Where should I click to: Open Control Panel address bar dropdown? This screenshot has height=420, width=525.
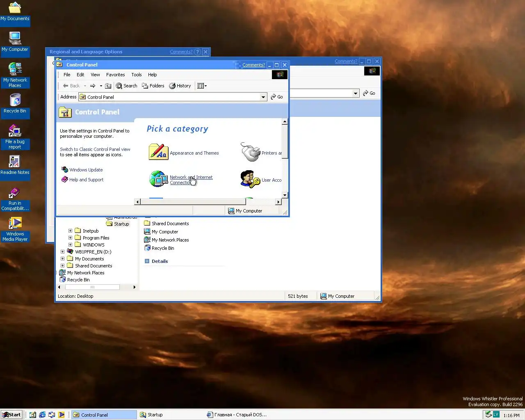point(263,97)
